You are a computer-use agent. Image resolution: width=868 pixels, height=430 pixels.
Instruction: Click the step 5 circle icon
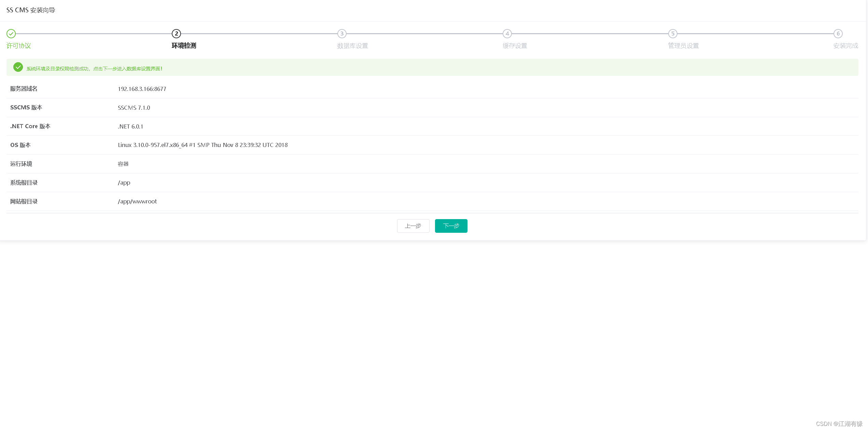click(x=673, y=33)
